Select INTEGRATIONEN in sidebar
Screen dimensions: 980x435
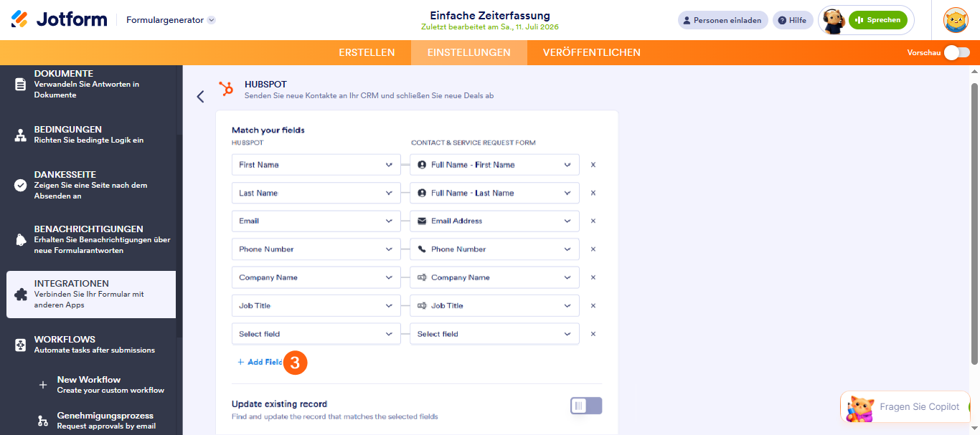pyautogui.click(x=91, y=294)
